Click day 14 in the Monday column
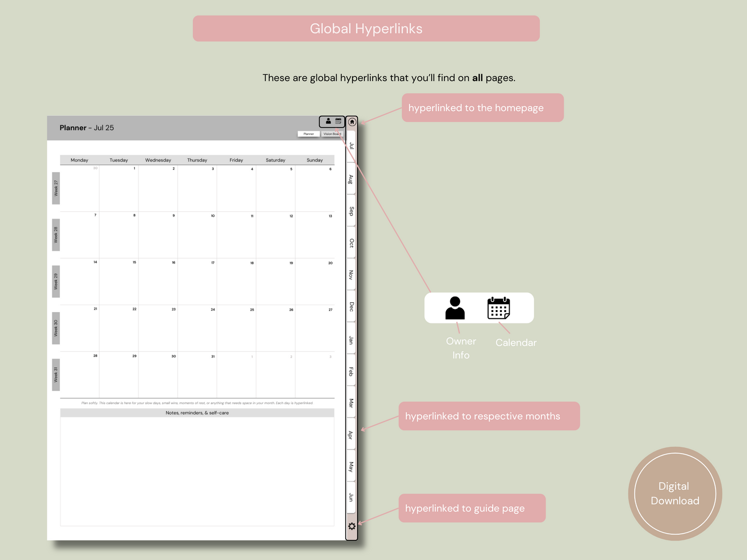The image size is (747, 560). click(x=80, y=282)
